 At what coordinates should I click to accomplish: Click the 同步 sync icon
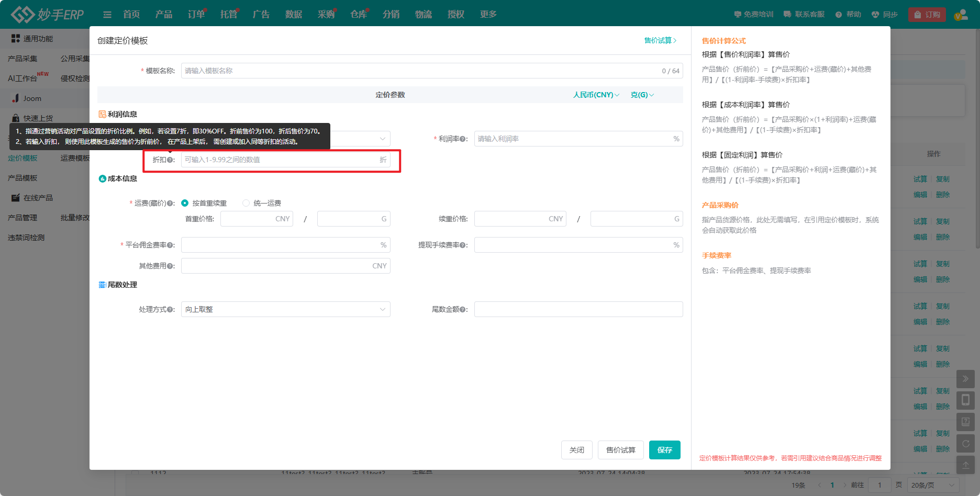(x=875, y=15)
